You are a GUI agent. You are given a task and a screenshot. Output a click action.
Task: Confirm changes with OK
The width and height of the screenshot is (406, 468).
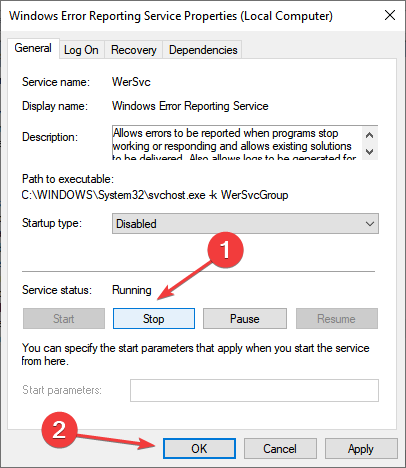click(x=199, y=448)
